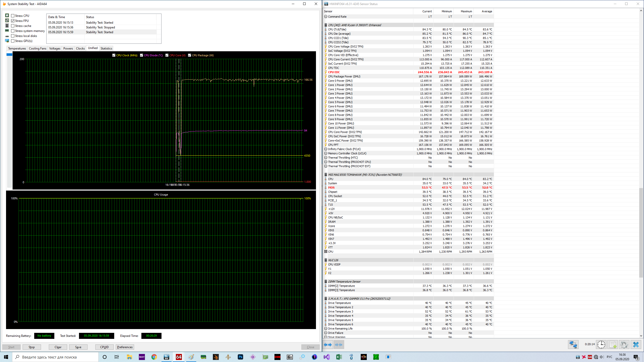Click HWiNFO collapse columns arrows icon
This screenshot has height=362, width=644.
pyautogui.click(x=339, y=344)
